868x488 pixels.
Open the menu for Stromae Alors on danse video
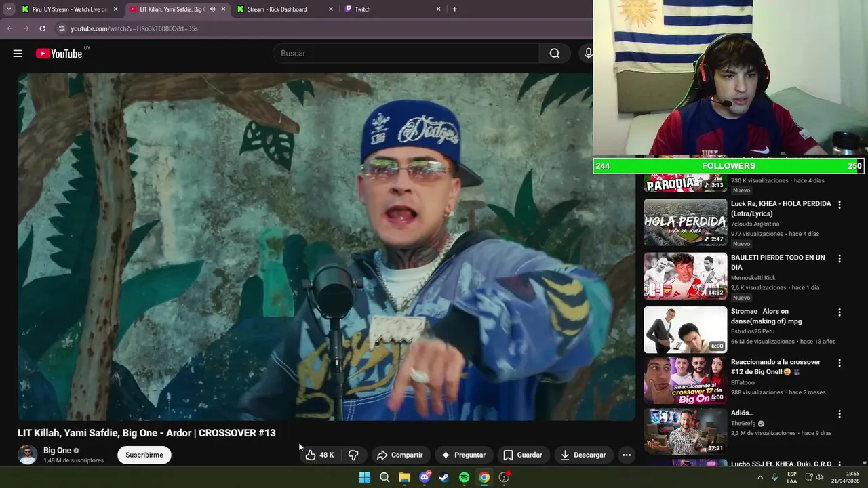(840, 312)
